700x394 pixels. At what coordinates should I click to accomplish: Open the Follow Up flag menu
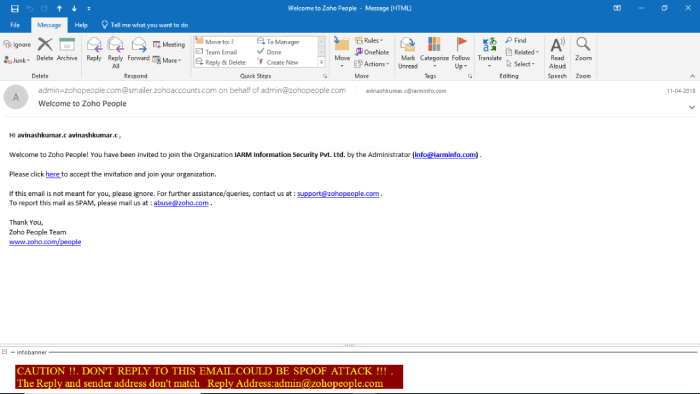(461, 53)
